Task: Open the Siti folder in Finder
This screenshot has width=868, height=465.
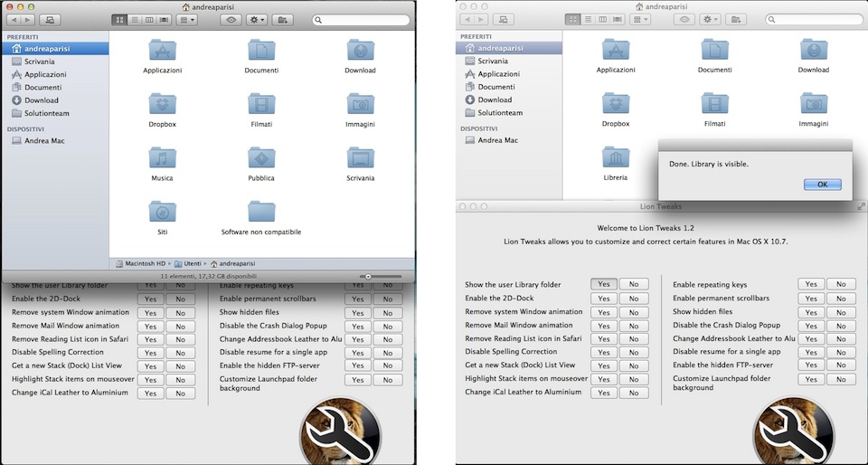Action: 162,212
